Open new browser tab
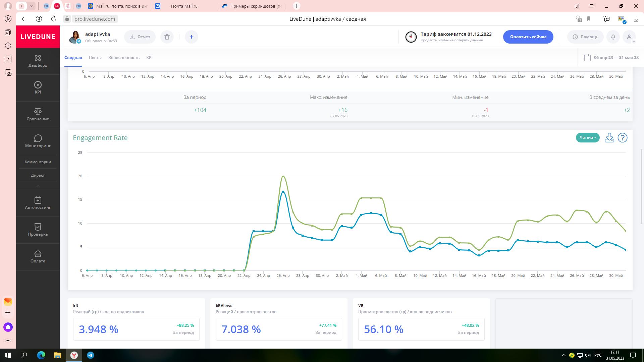The width and height of the screenshot is (644, 362). pyautogui.click(x=297, y=6)
